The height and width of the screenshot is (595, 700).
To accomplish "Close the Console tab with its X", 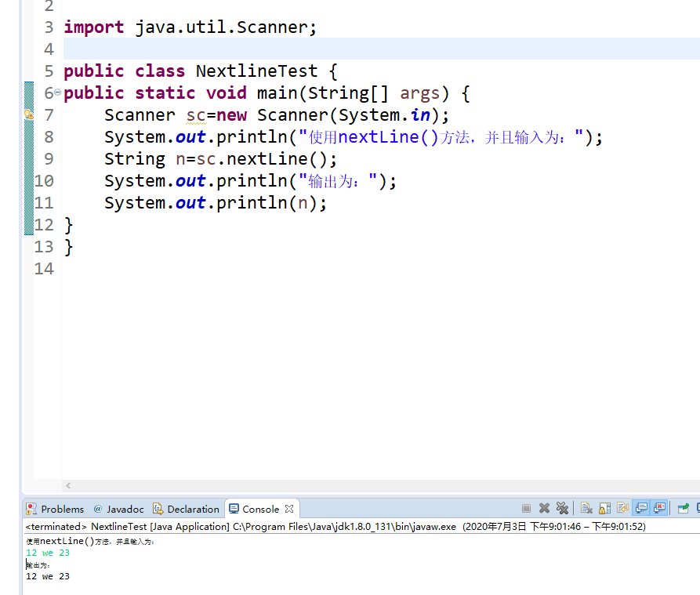I will pyautogui.click(x=288, y=509).
